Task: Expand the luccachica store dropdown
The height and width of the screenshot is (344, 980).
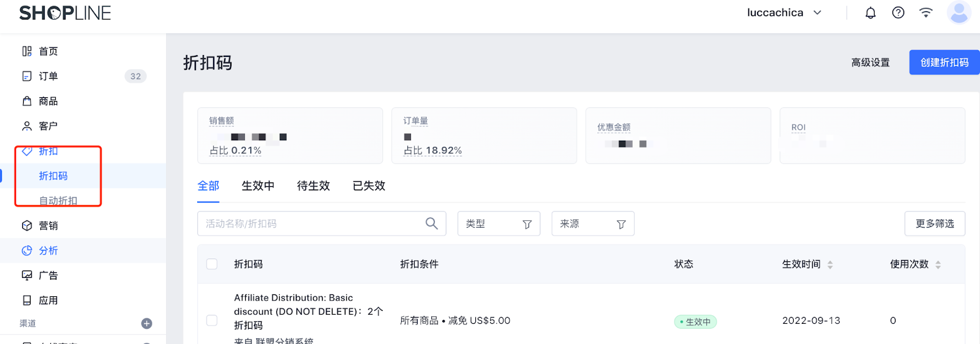Action: (817, 13)
